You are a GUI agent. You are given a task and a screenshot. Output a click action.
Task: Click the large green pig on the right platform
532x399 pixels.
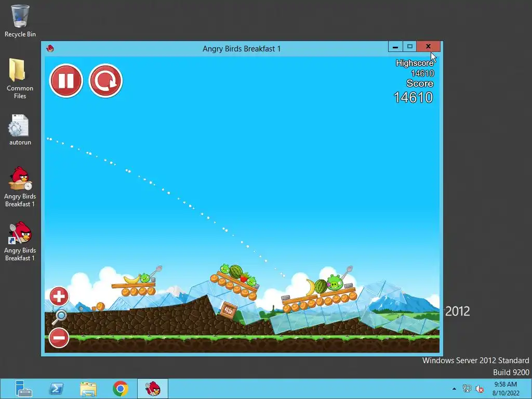coord(335,282)
